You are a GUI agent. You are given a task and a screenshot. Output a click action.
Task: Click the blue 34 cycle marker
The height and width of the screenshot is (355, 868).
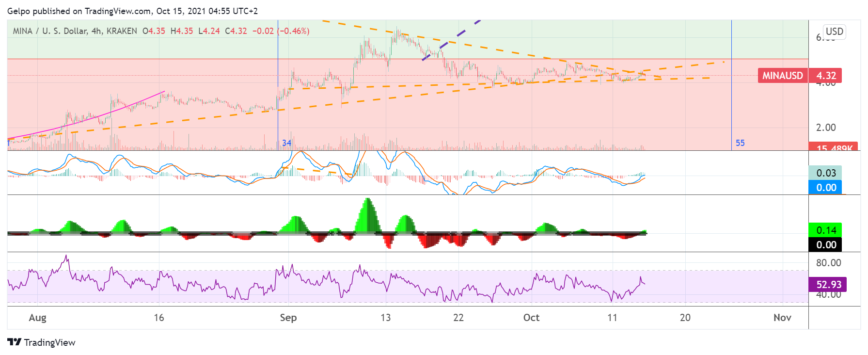click(287, 143)
